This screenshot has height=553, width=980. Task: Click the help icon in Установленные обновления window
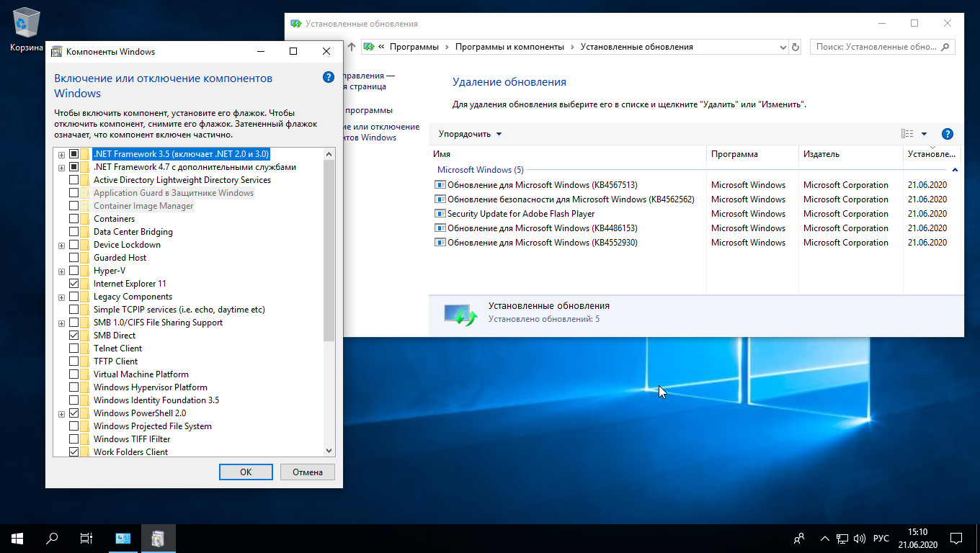948,134
